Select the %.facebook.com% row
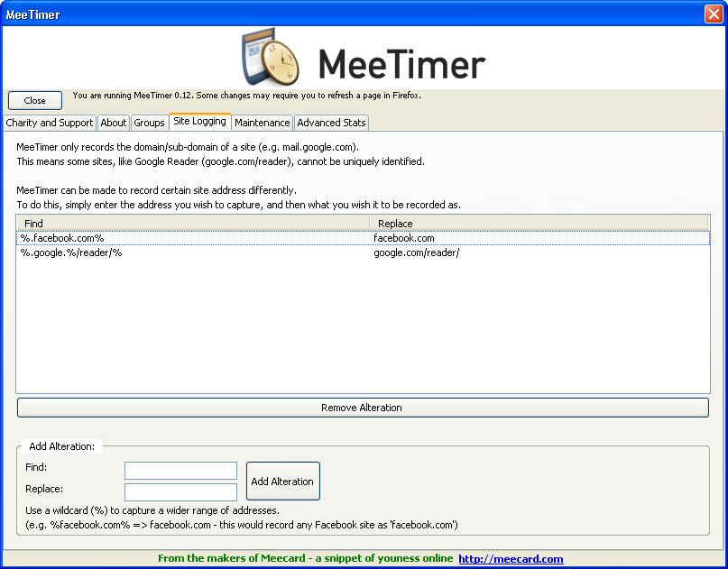This screenshot has height=569, width=728. [x=363, y=238]
